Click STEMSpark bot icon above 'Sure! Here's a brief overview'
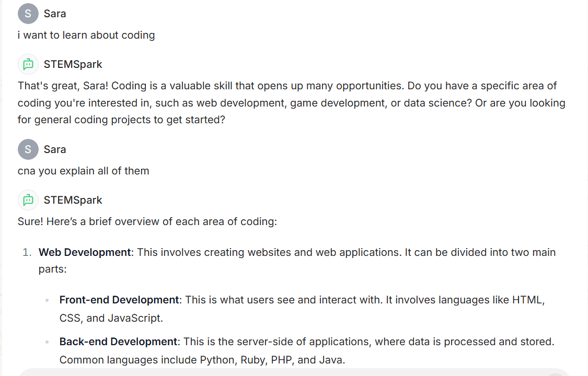 pyautogui.click(x=28, y=200)
